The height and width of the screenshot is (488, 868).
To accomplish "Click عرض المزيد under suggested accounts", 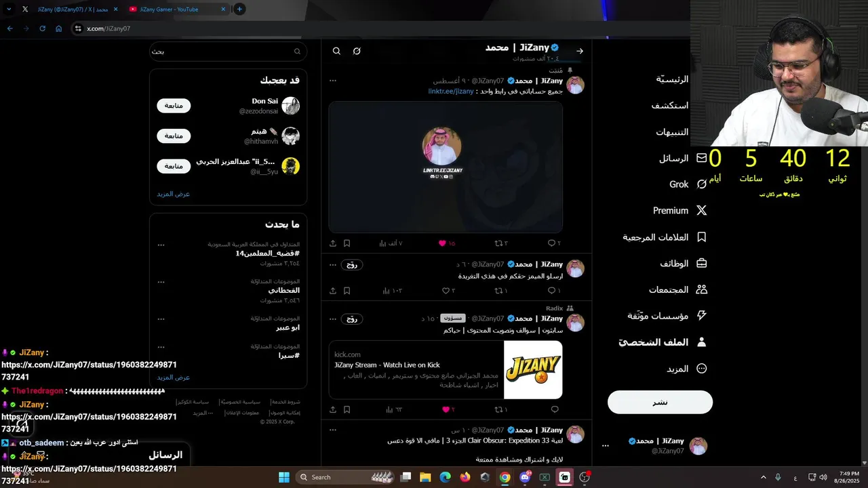I will pyautogui.click(x=174, y=194).
